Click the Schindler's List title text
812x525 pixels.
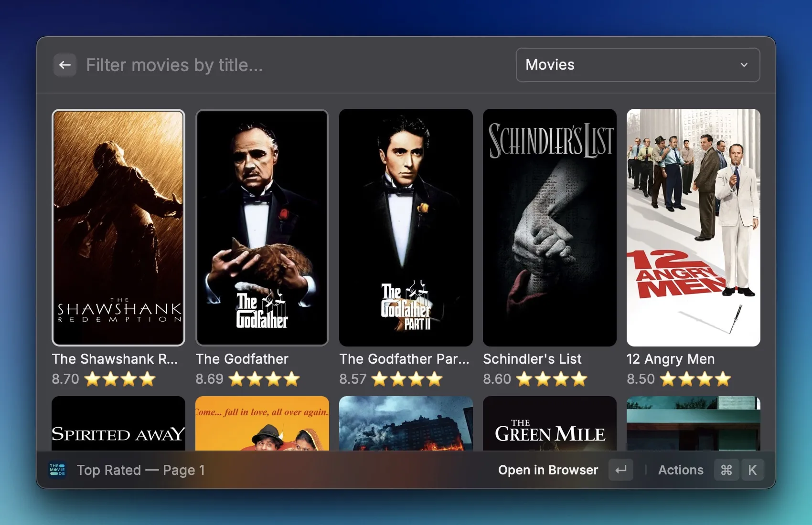pyautogui.click(x=532, y=359)
